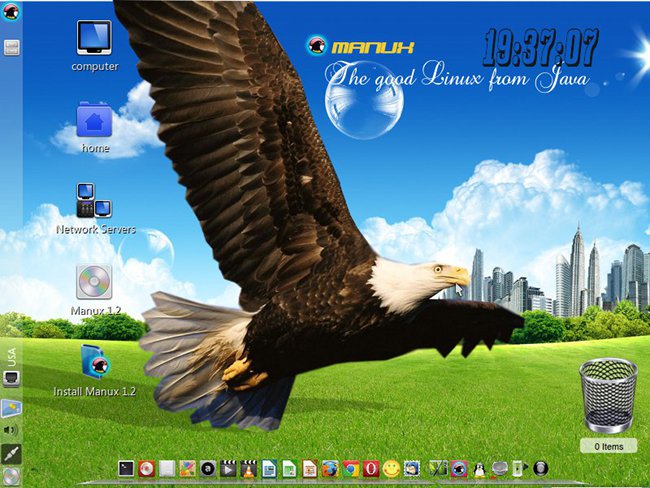Open LibreOffice Writer from the dock
The image size is (650, 488).
(x=269, y=469)
